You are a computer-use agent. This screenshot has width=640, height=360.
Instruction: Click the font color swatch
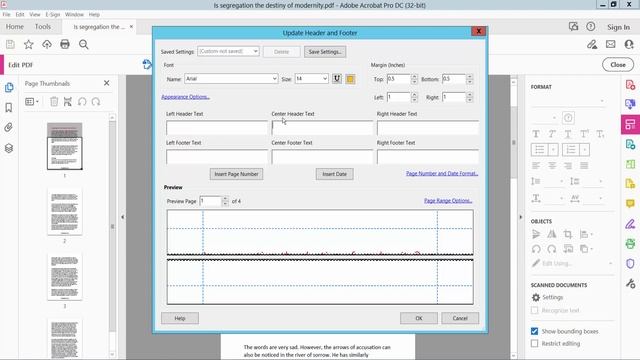tap(350, 79)
